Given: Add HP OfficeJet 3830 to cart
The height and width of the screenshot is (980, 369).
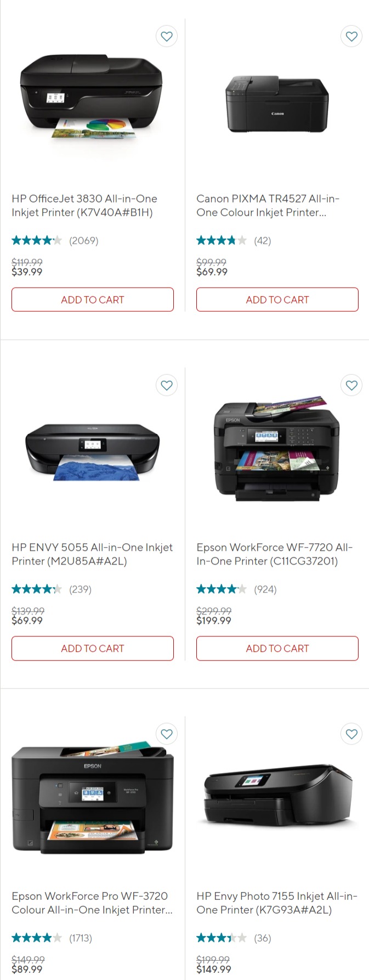Looking at the screenshot, I should click(93, 300).
